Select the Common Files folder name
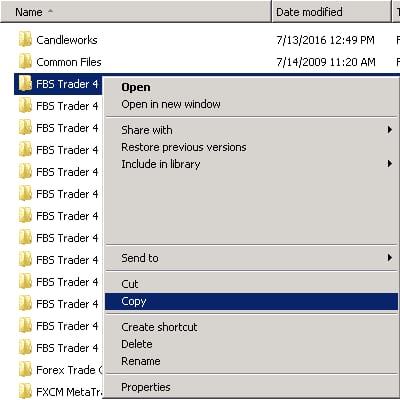The image size is (400, 400). [x=69, y=62]
